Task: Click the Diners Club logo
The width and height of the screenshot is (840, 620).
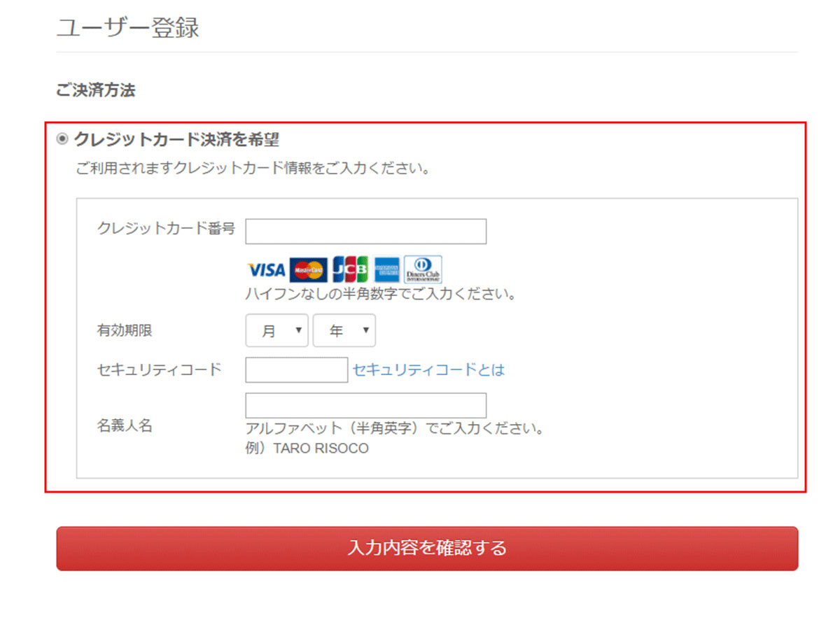Action: tap(423, 269)
